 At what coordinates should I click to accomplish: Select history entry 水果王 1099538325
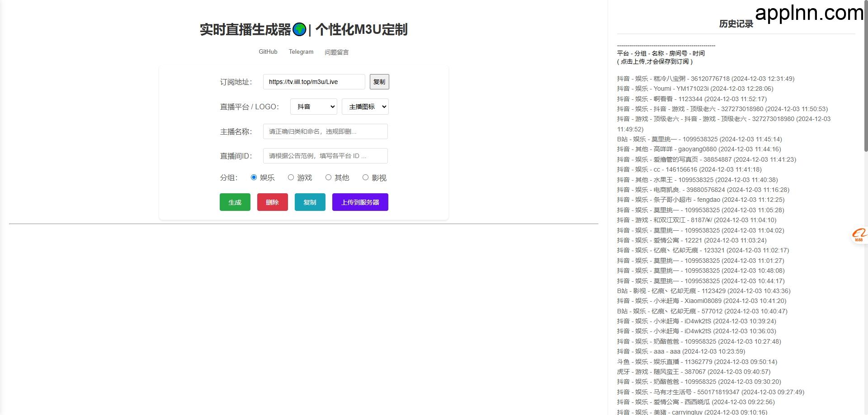pos(698,180)
